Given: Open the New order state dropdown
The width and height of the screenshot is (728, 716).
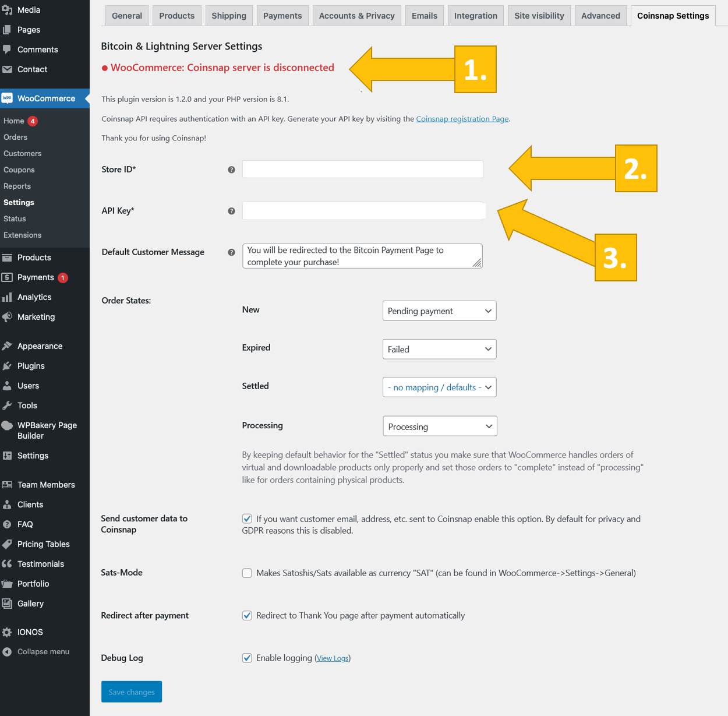Looking at the screenshot, I should tap(440, 311).
